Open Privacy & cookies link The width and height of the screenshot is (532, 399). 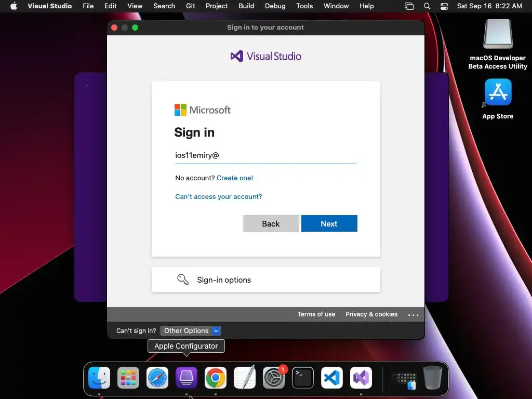(371, 314)
